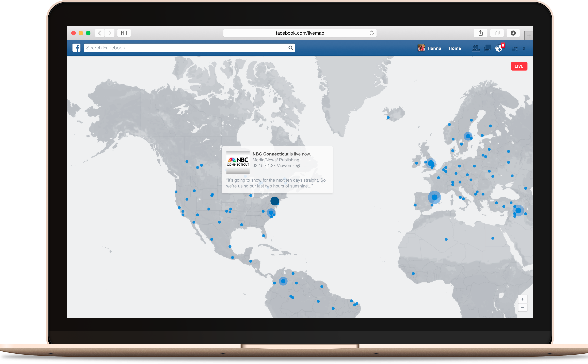The width and height of the screenshot is (588, 364).
Task: Open friend requests icon
Action: [x=476, y=48]
